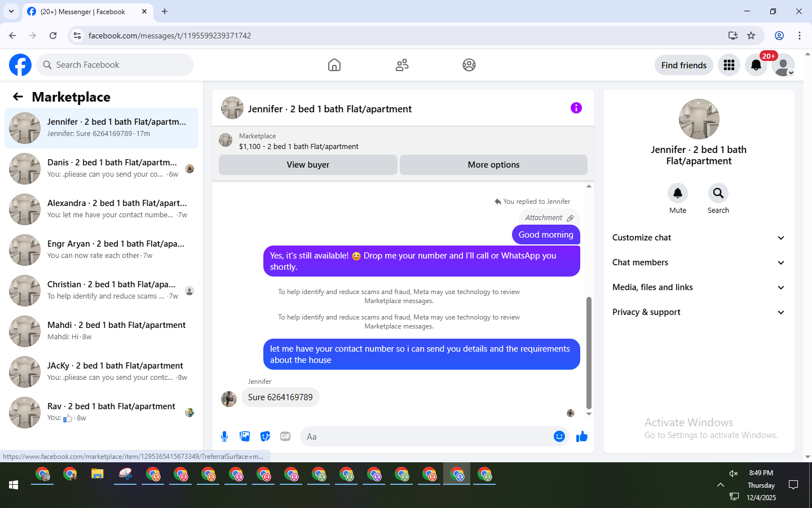Open the Facebook menu grid icon
This screenshot has width=812, height=508.
pyautogui.click(x=729, y=65)
